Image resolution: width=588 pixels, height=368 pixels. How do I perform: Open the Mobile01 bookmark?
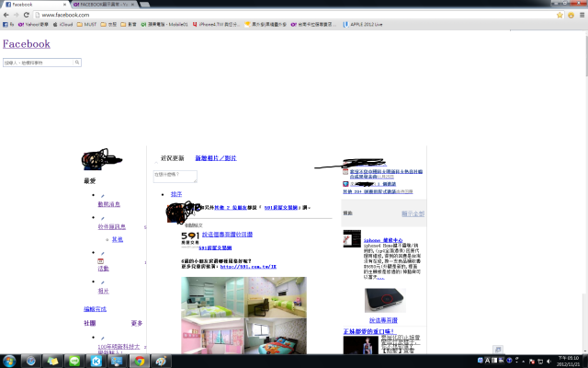tap(164, 25)
